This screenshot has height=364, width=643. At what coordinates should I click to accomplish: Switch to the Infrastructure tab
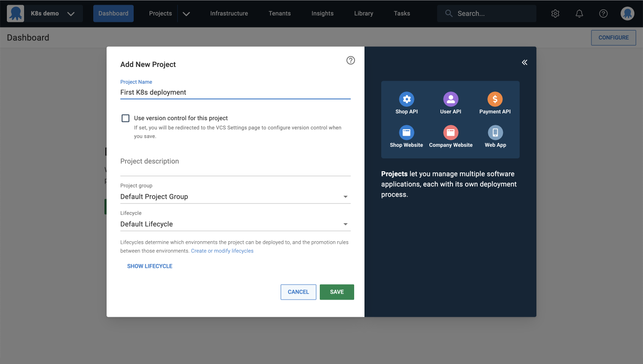229,13
